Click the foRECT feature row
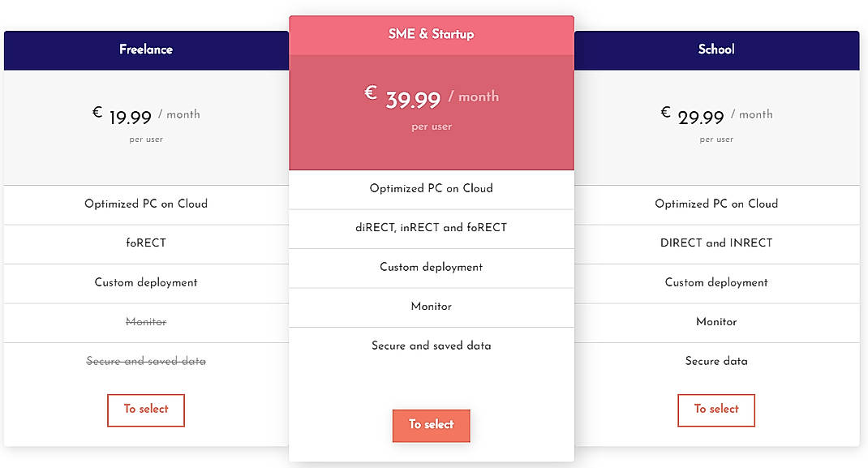868x468 pixels. pyautogui.click(x=146, y=243)
